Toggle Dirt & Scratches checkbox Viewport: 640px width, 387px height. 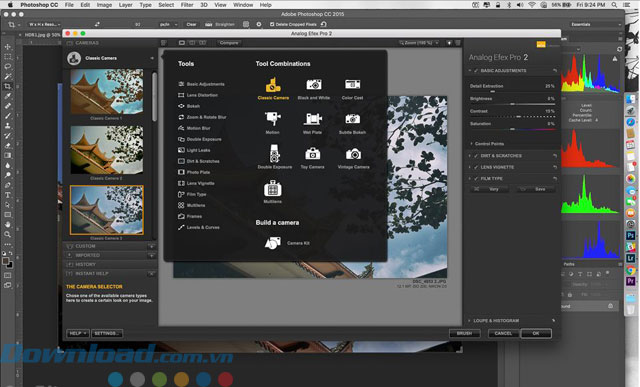(476, 156)
